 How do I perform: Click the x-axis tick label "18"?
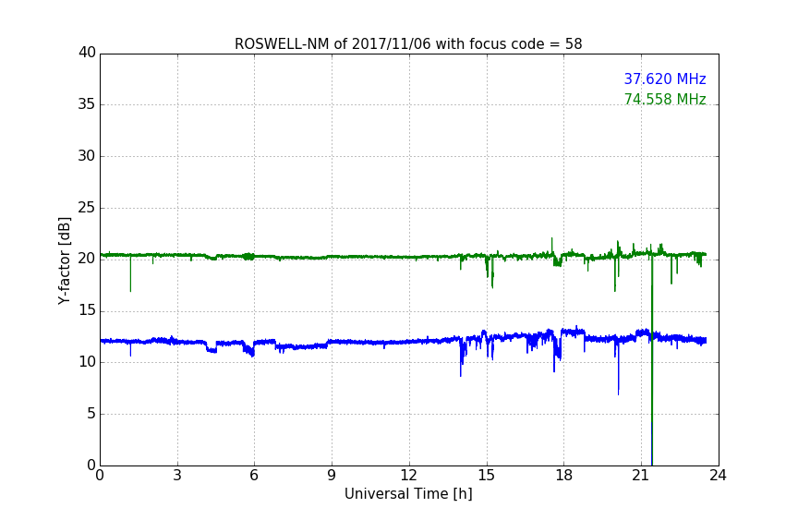564,476
